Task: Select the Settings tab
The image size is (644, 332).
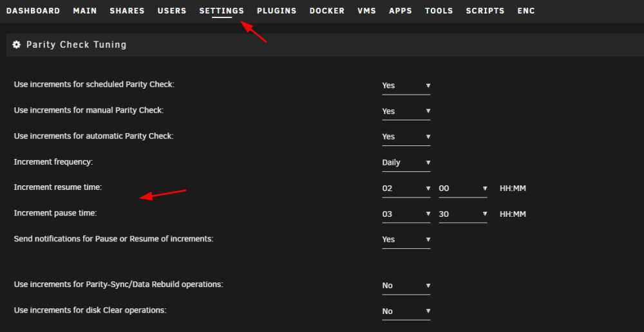Action: pos(222,11)
